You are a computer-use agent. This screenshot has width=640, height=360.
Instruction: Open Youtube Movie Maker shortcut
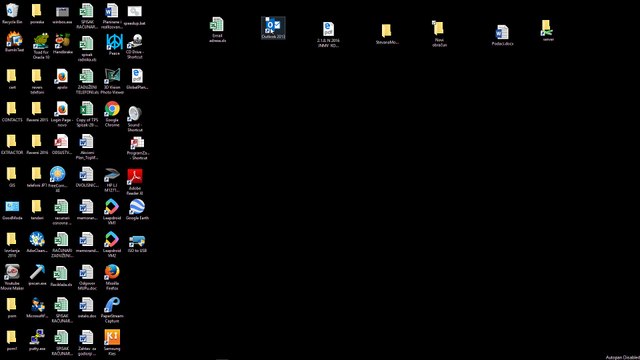(12, 277)
